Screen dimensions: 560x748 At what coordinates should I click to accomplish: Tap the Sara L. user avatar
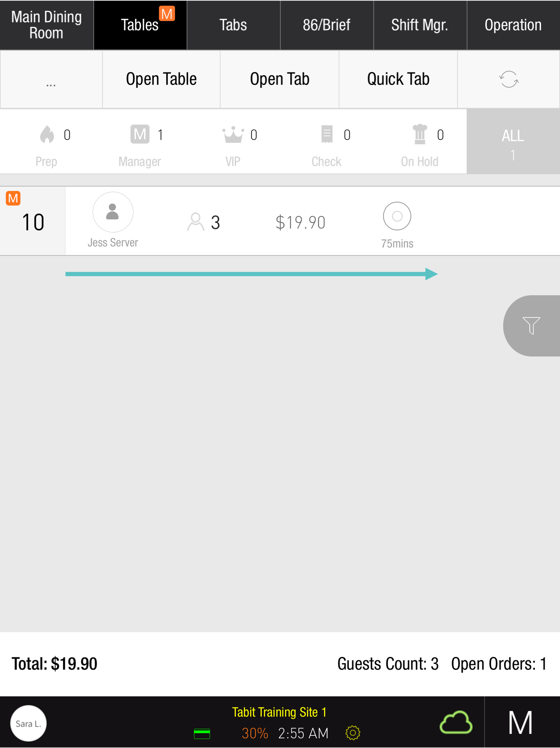tap(28, 723)
